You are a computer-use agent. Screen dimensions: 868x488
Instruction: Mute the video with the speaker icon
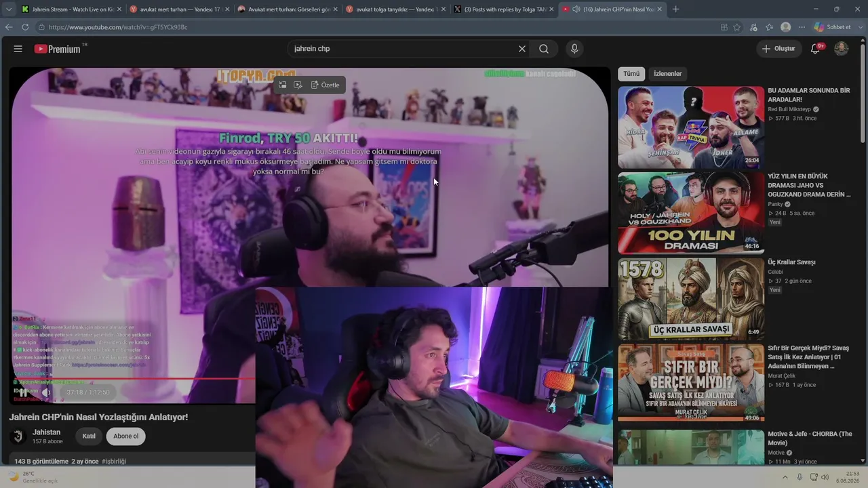pyautogui.click(x=46, y=392)
